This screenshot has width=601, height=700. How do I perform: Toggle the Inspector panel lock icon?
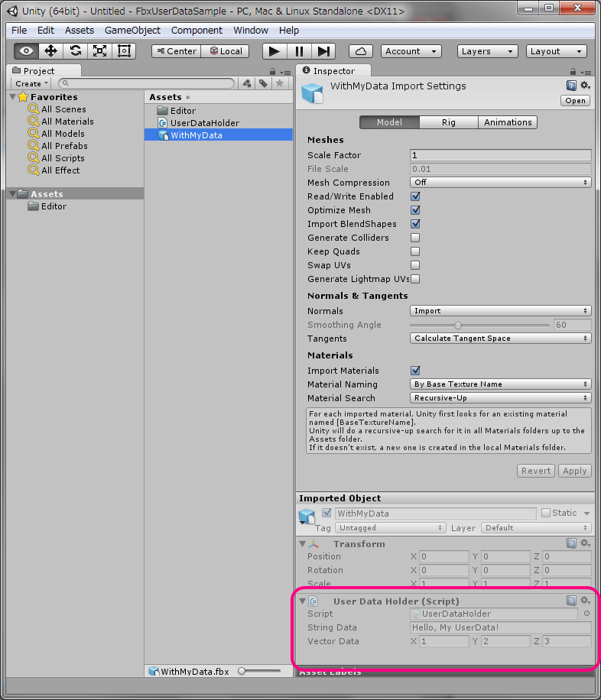(573, 71)
